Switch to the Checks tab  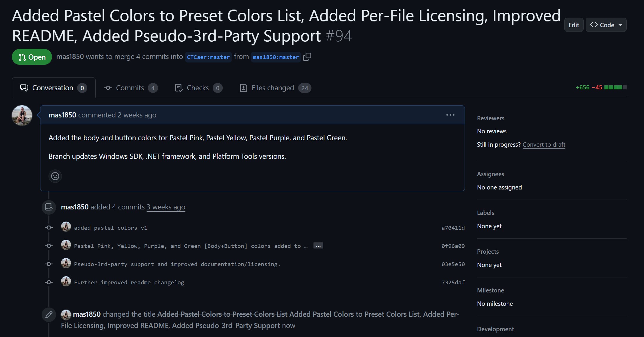click(x=199, y=88)
